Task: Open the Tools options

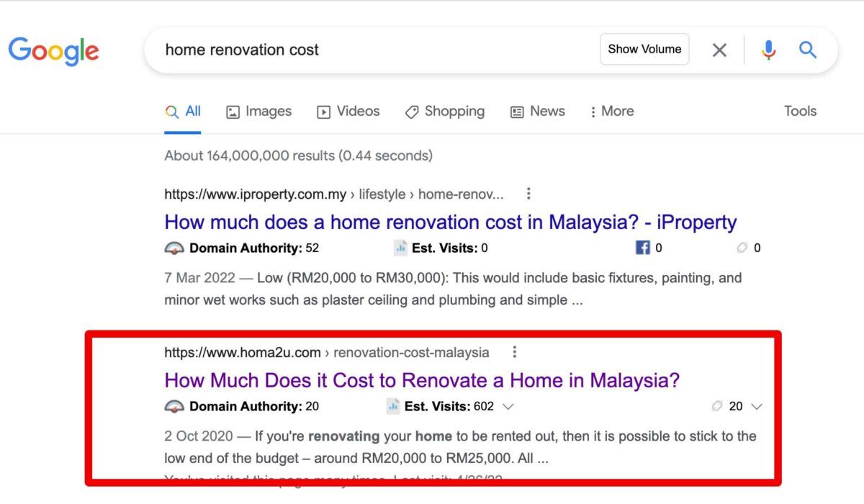Action: coord(800,112)
